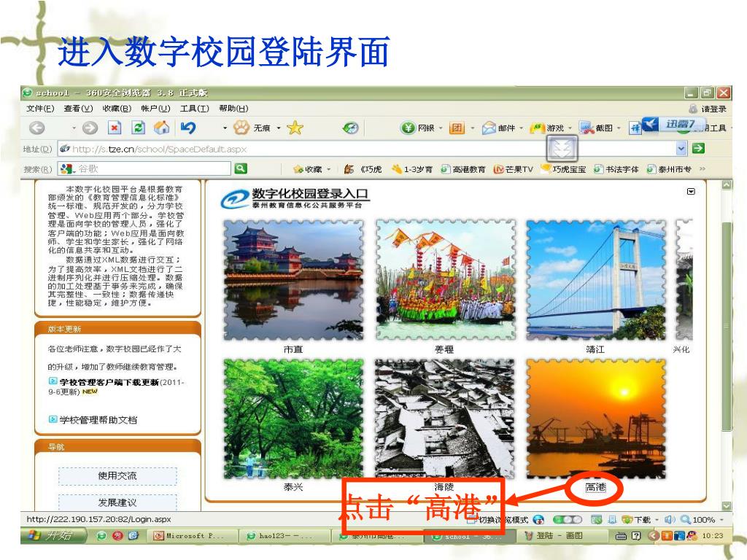Click the green Go arrow beside the address bar

point(698,149)
